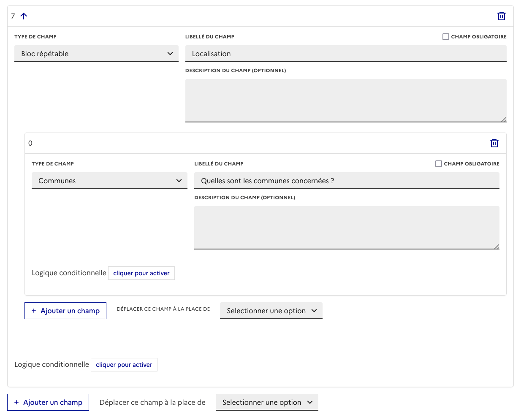Check 'Champ obligatoire' for the Localisation field
This screenshot has width=521, height=420.
445,37
